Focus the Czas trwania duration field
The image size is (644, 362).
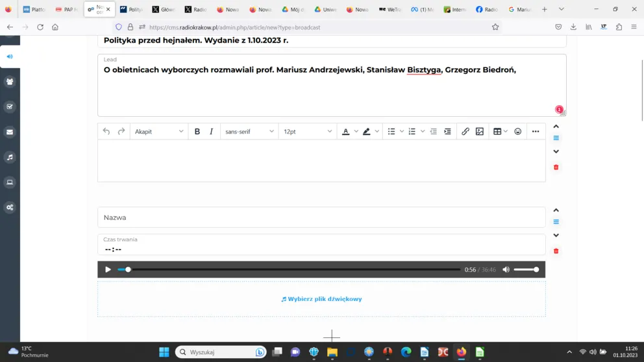(x=321, y=245)
